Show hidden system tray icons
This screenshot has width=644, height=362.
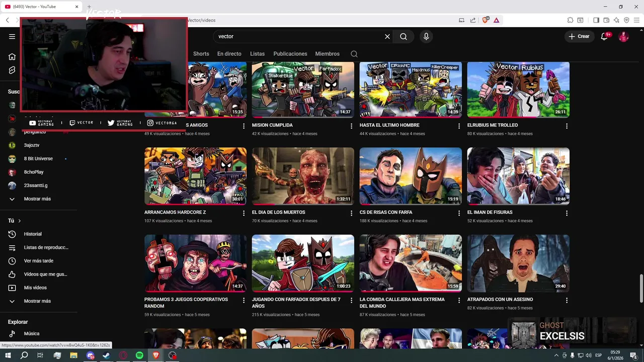click(x=556, y=355)
